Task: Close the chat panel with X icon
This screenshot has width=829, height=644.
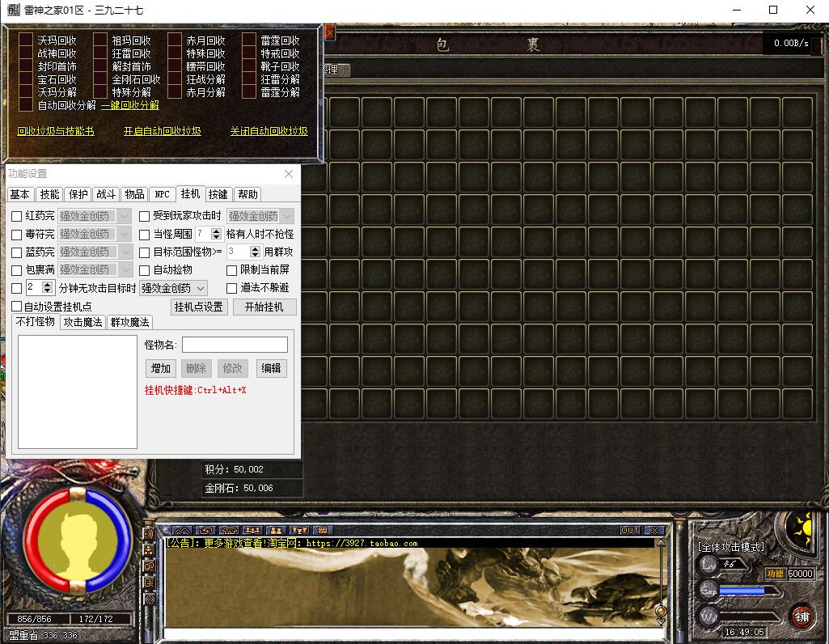Action: click(653, 531)
